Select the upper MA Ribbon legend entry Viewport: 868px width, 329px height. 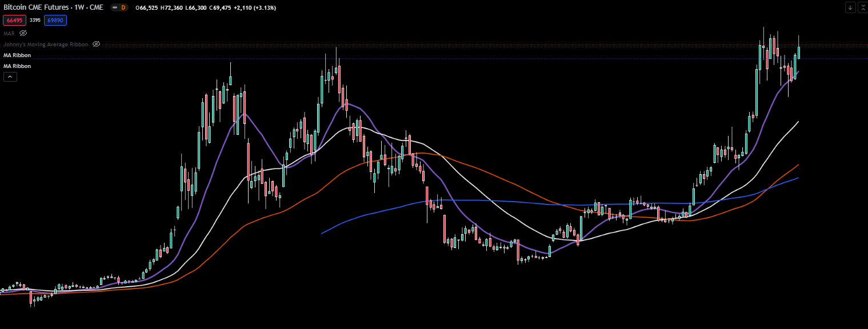tap(17, 55)
